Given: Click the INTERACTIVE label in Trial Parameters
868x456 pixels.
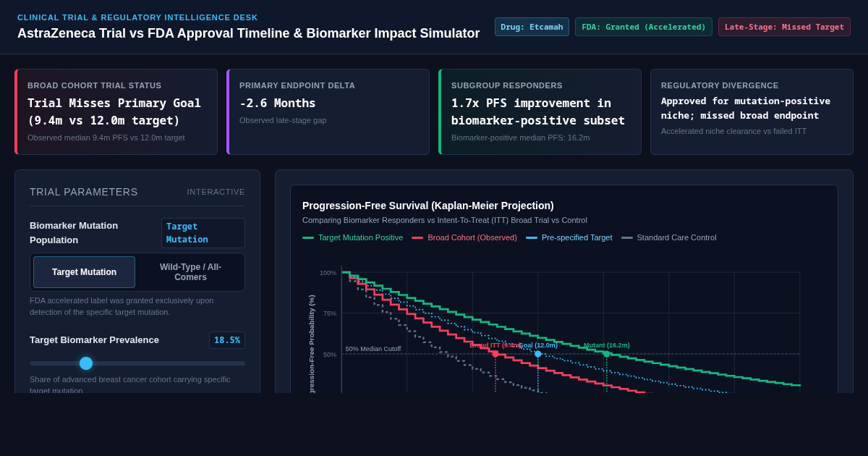Looking at the screenshot, I should click(x=216, y=192).
